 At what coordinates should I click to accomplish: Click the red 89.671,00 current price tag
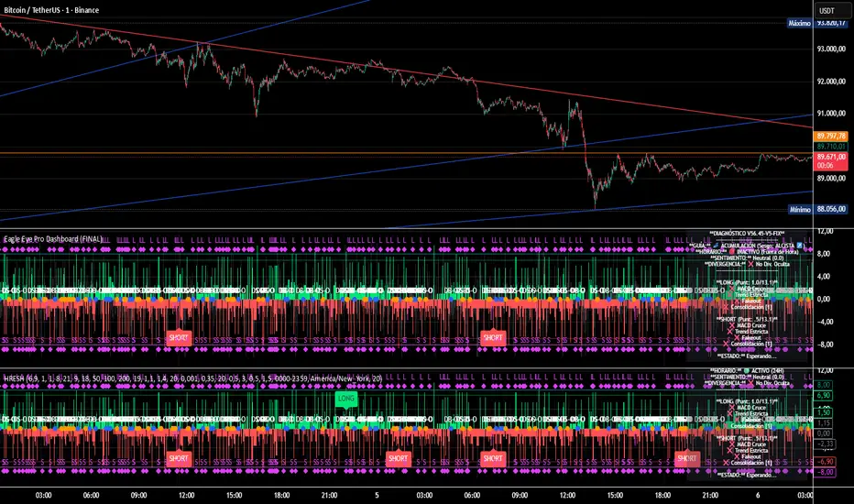[831, 160]
